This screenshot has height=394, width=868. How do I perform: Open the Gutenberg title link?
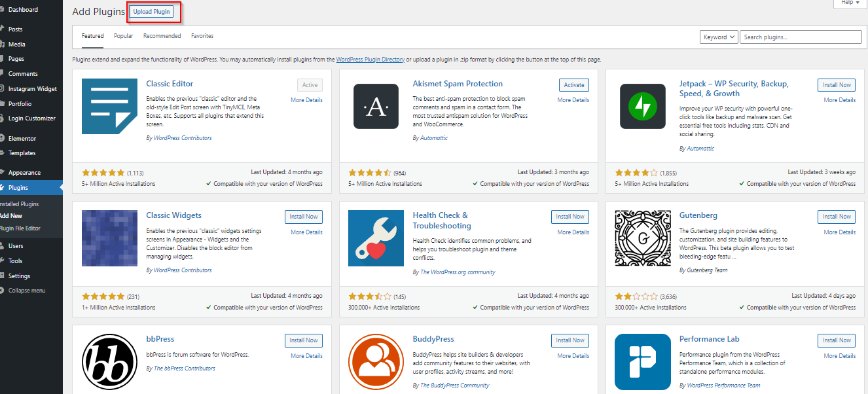698,215
